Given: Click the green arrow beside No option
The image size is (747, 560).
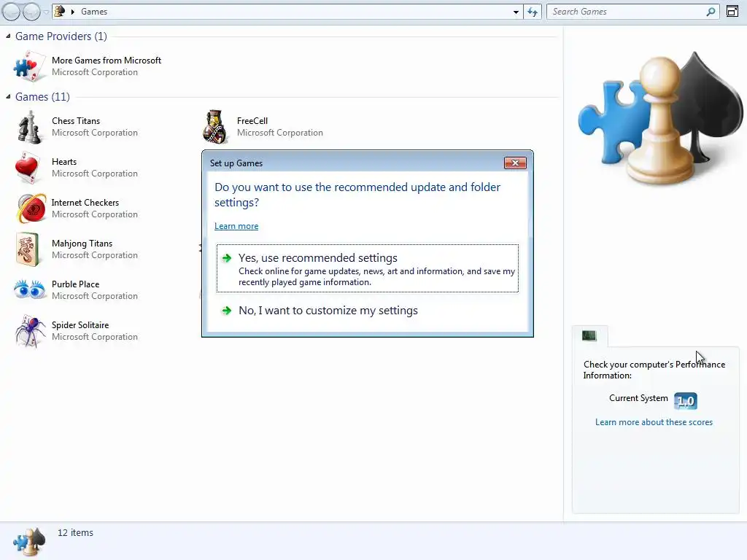Looking at the screenshot, I should click(x=227, y=311).
